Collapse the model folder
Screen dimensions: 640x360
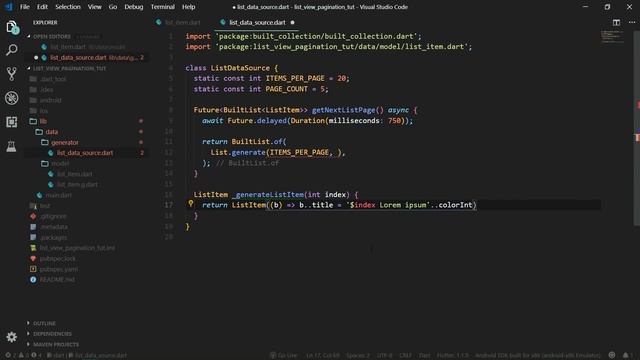(x=60, y=164)
